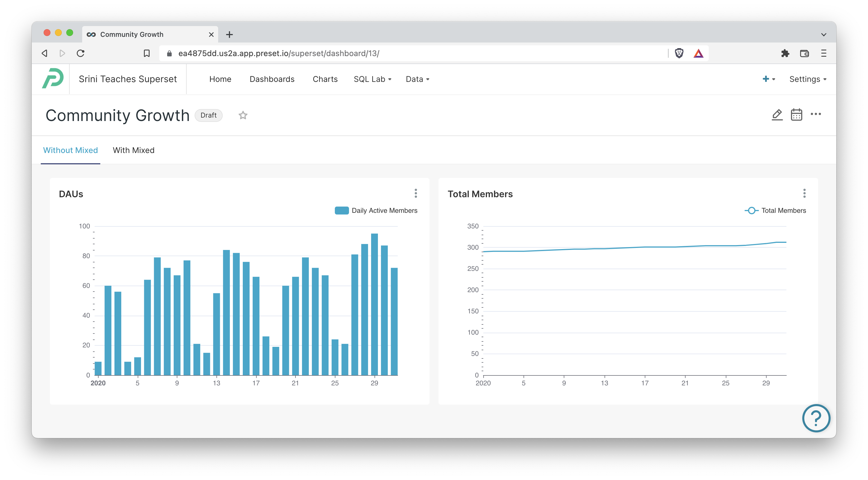Open the dashboard edit pencil
Image resolution: width=868 pixels, height=480 pixels.
[777, 114]
